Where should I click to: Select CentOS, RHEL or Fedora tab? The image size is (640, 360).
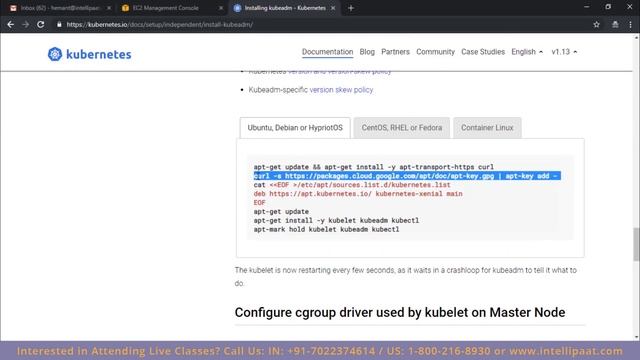pos(402,128)
